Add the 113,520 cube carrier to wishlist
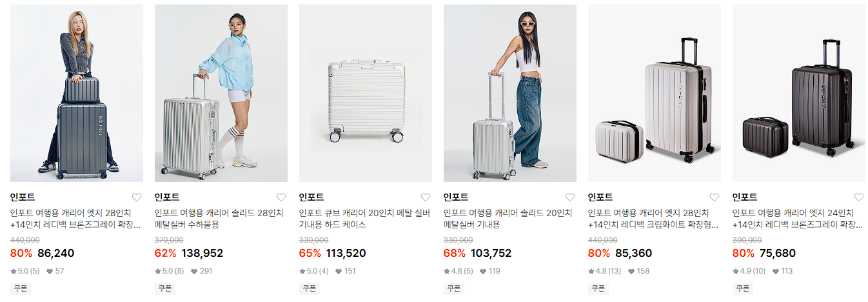The width and height of the screenshot is (868, 302). point(425,197)
